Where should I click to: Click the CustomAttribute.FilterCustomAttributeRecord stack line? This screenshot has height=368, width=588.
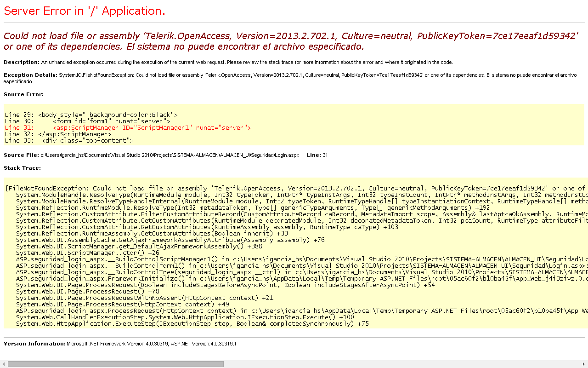[x=302, y=214]
